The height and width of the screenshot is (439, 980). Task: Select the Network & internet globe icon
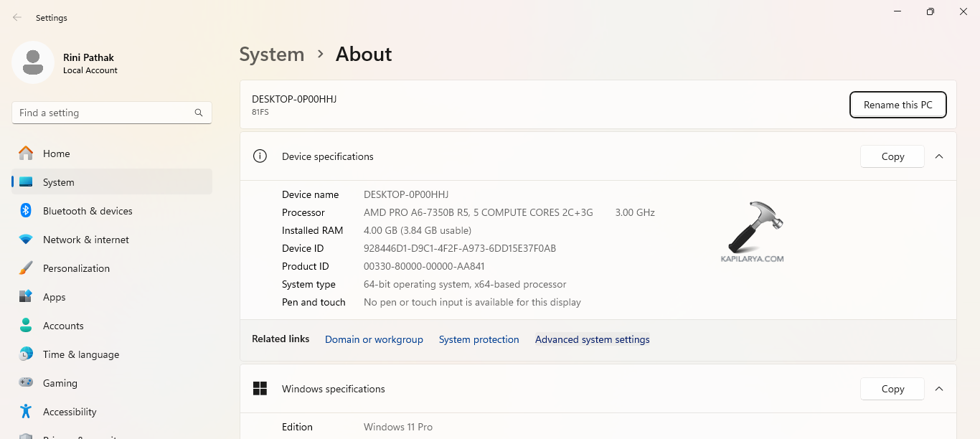pos(26,239)
